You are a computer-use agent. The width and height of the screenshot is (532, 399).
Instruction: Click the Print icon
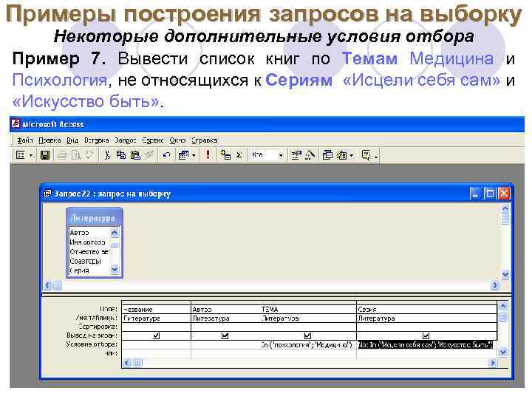(62, 155)
